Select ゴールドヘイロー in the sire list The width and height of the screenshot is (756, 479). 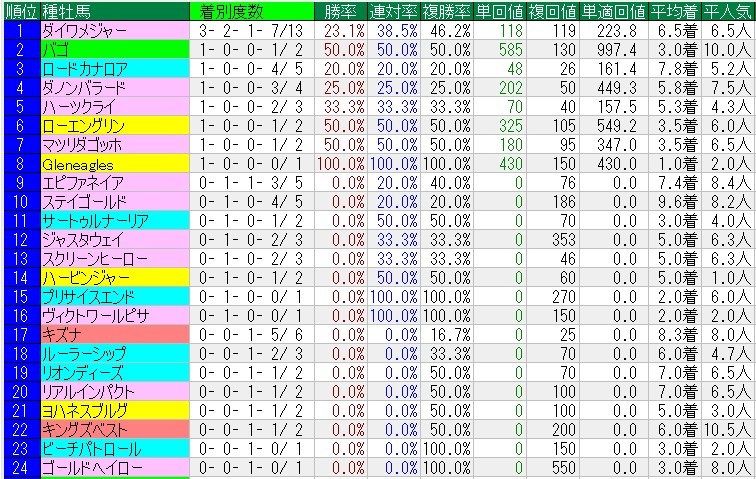click(x=115, y=468)
